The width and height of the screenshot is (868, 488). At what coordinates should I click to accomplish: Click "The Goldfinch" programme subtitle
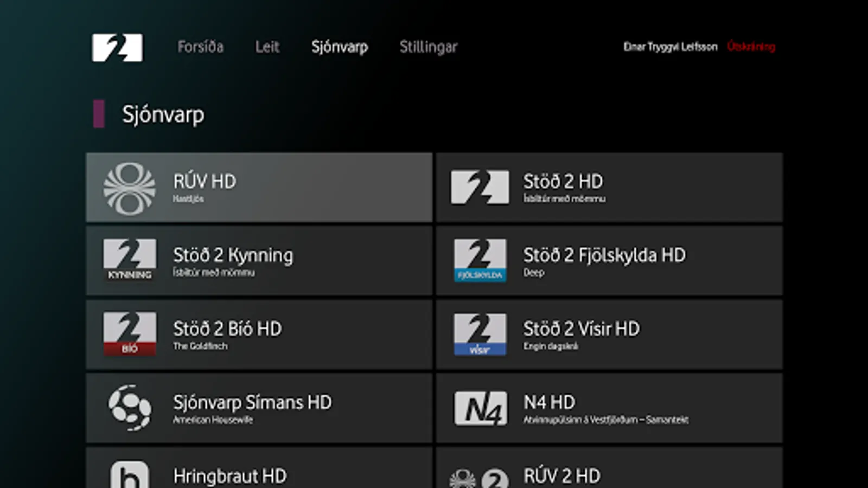200,346
